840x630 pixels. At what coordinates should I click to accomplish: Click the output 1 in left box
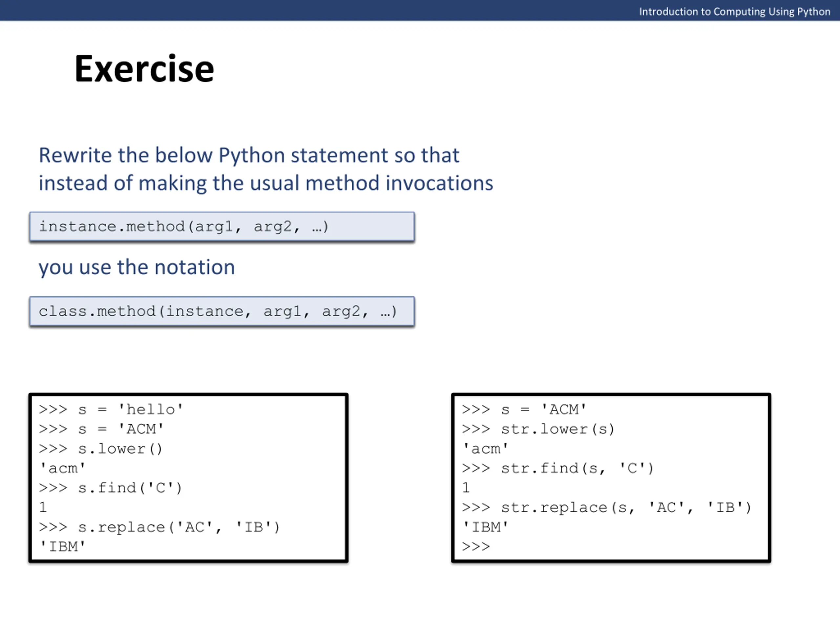tap(43, 507)
